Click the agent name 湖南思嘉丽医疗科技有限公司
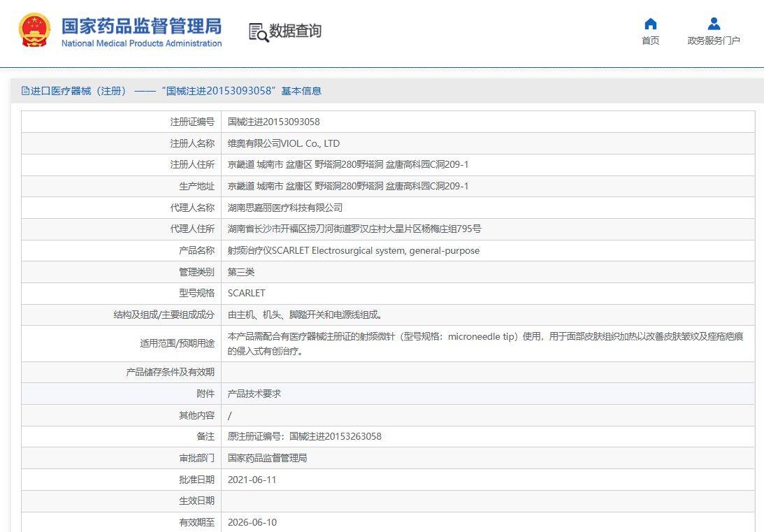The image size is (764, 532). coord(285,208)
